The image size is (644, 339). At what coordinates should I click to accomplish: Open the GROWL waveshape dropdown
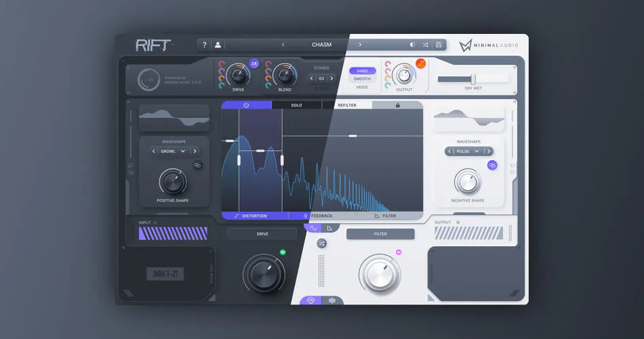172,151
